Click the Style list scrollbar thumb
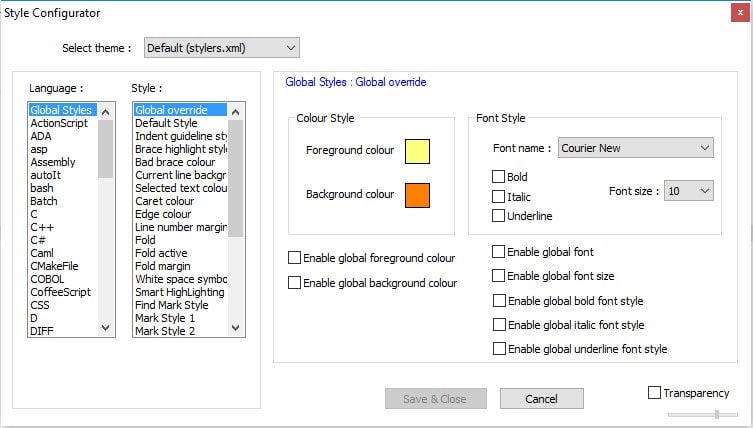This screenshot has width=753, height=428. (x=235, y=179)
